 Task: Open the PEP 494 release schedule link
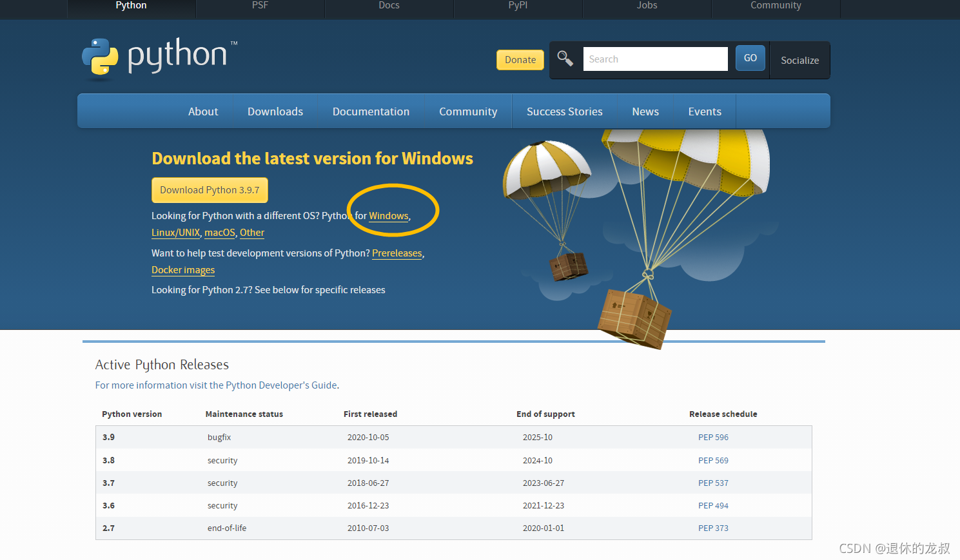click(713, 506)
